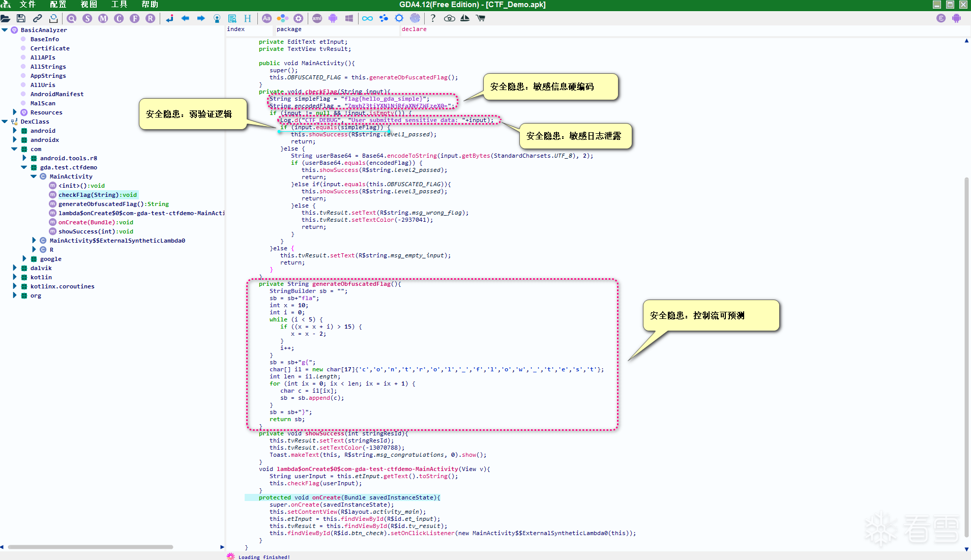The height and width of the screenshot is (560, 971).
Task: Open the 帮助 menu
Action: pos(150,5)
